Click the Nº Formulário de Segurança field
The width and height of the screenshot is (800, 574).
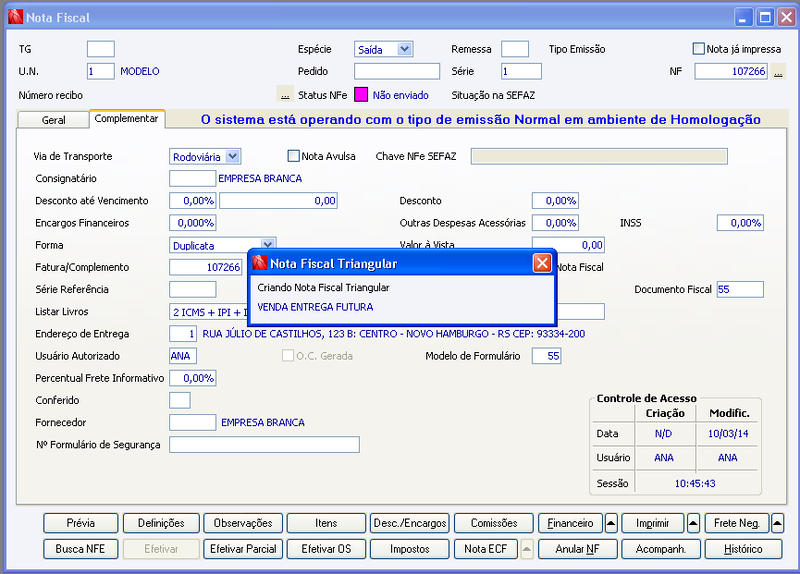[264, 444]
